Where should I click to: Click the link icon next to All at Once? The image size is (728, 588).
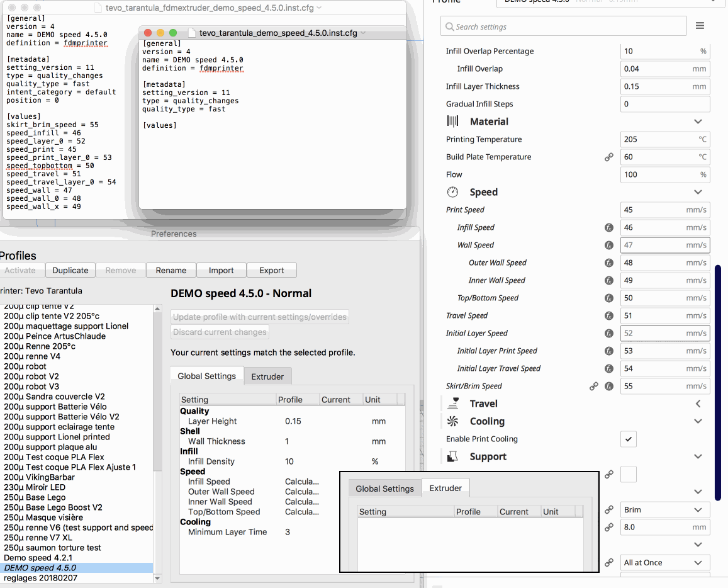608,563
